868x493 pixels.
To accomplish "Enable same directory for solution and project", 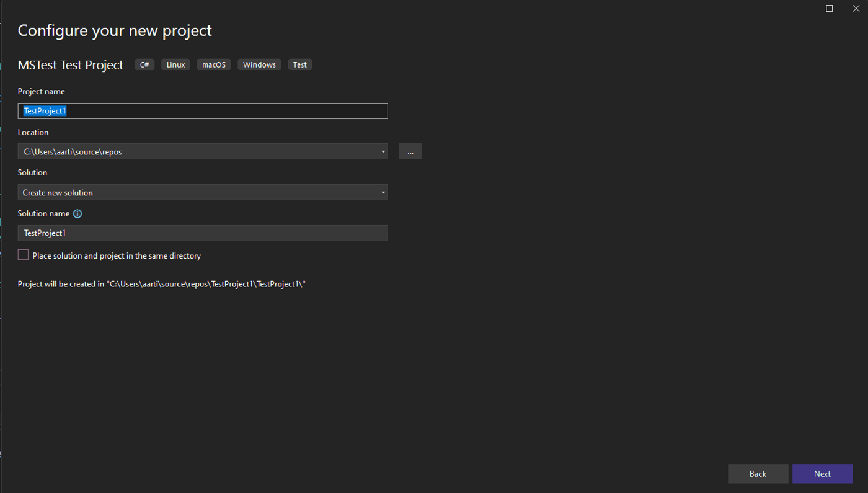I will (x=23, y=255).
